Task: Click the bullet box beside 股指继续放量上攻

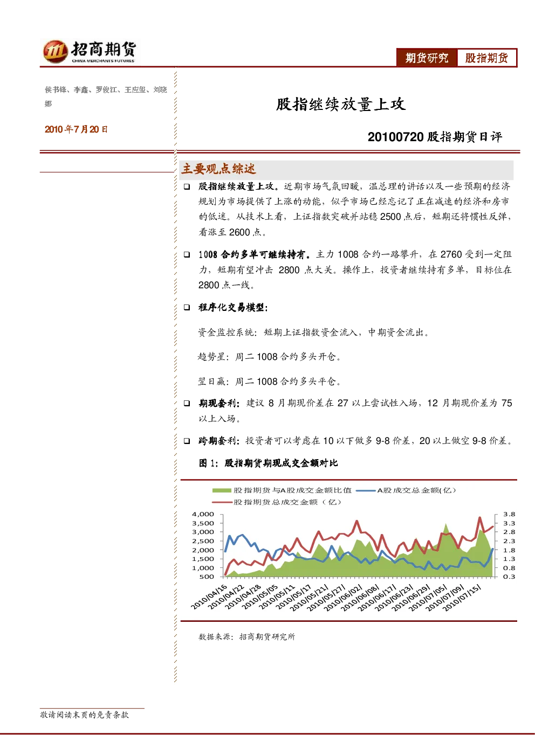Action: tap(186, 186)
